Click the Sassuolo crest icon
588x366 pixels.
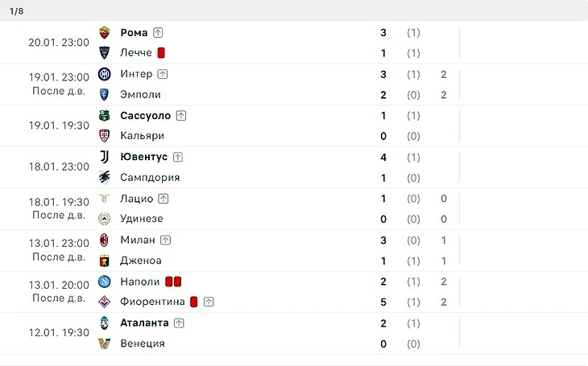click(x=104, y=115)
